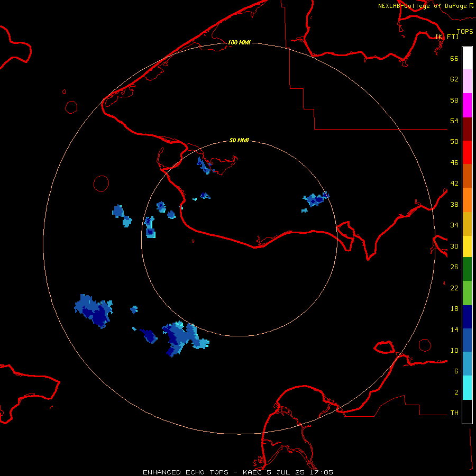Image resolution: width=476 pixels, height=476 pixels.
Task: Click the legend value 30
Action: tap(454, 246)
